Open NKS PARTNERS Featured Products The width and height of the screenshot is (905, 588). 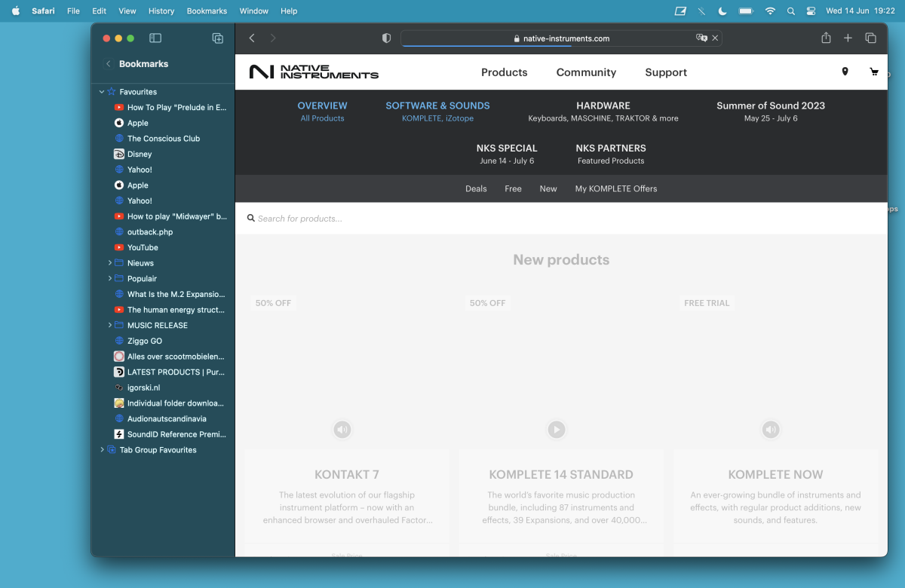611,154
